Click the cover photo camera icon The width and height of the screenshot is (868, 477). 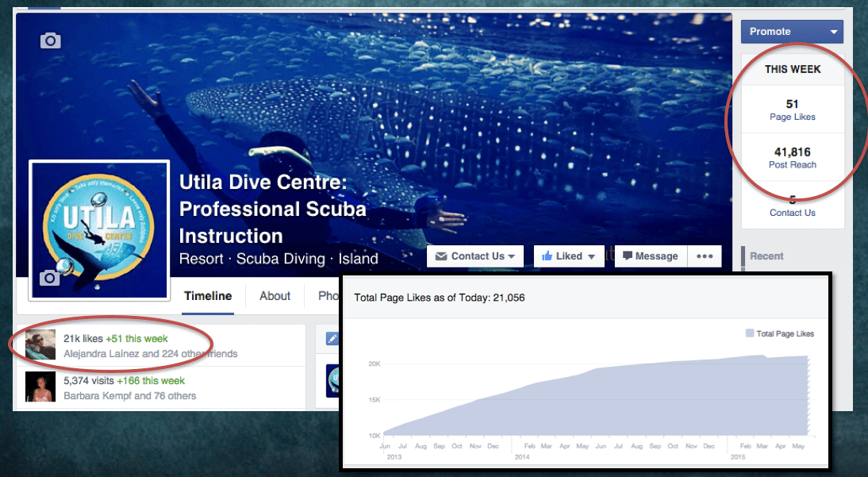click(50, 40)
